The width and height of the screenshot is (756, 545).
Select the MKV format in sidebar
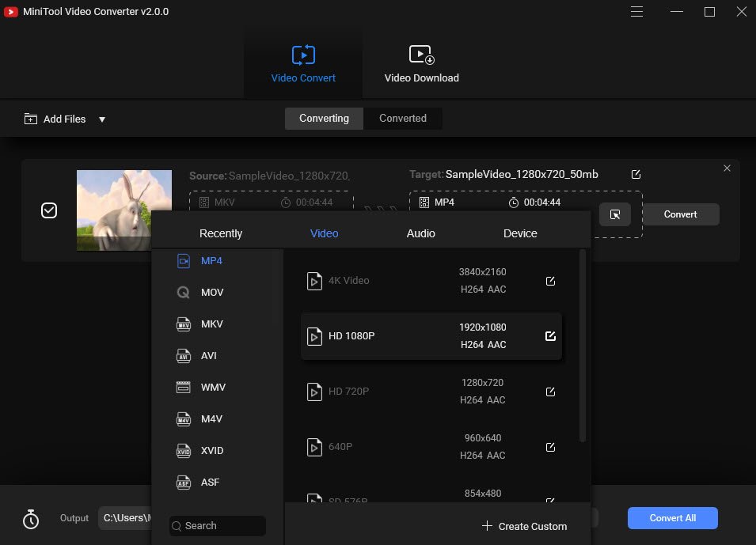point(211,324)
